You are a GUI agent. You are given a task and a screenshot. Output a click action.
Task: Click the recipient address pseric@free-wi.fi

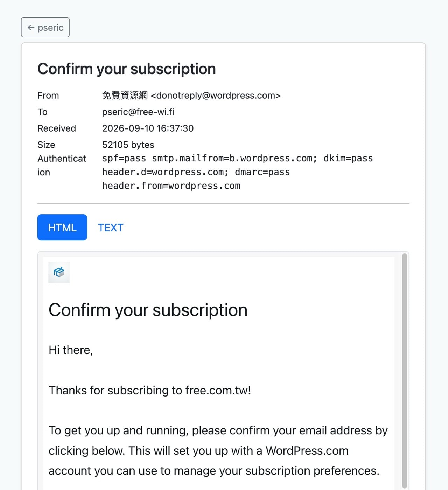point(138,112)
